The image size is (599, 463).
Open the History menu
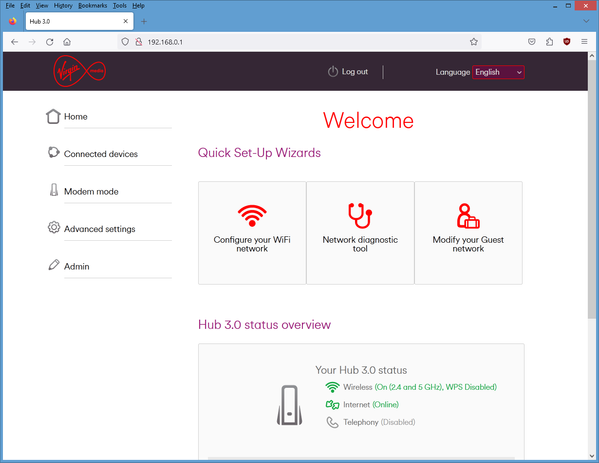(x=63, y=6)
